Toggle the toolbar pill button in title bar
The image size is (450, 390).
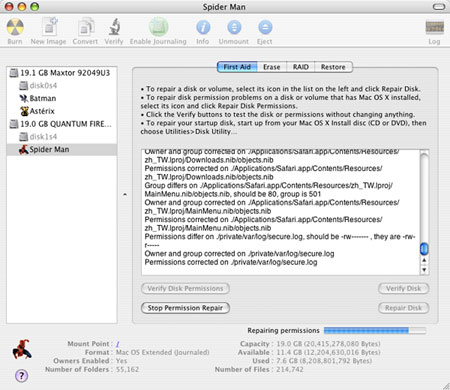(439, 7)
